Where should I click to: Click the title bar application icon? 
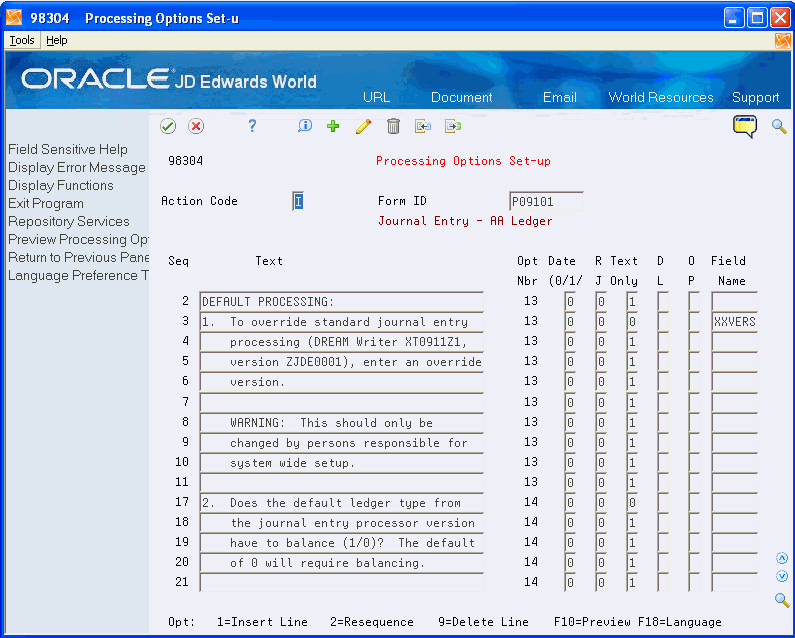[x=14, y=18]
